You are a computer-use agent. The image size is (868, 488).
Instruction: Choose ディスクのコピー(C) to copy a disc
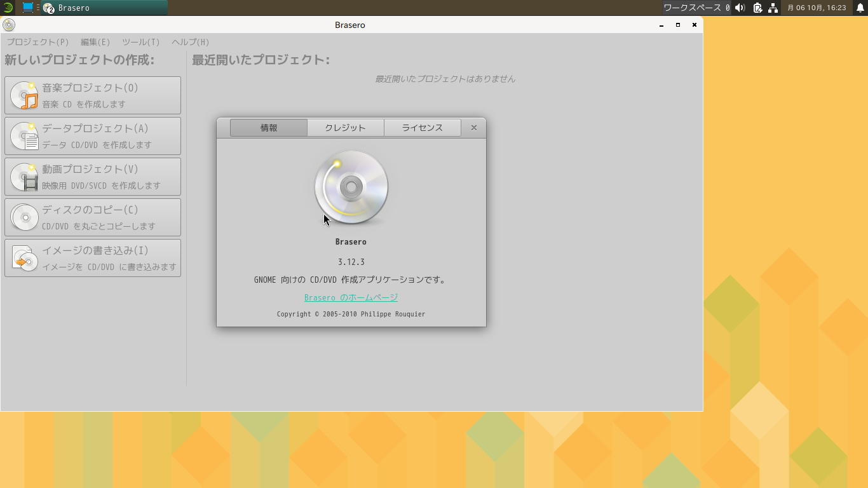[93, 217]
